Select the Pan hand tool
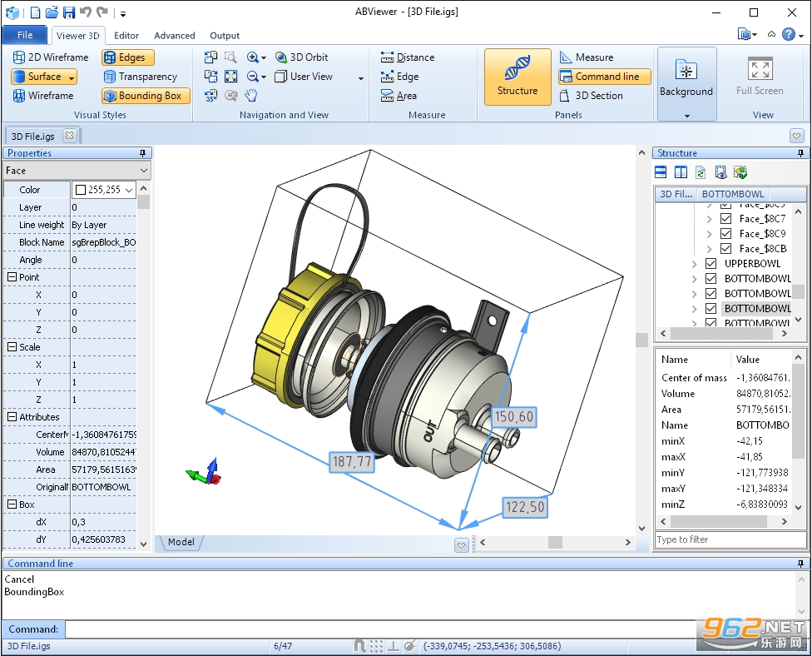The image size is (812, 656). click(x=251, y=96)
